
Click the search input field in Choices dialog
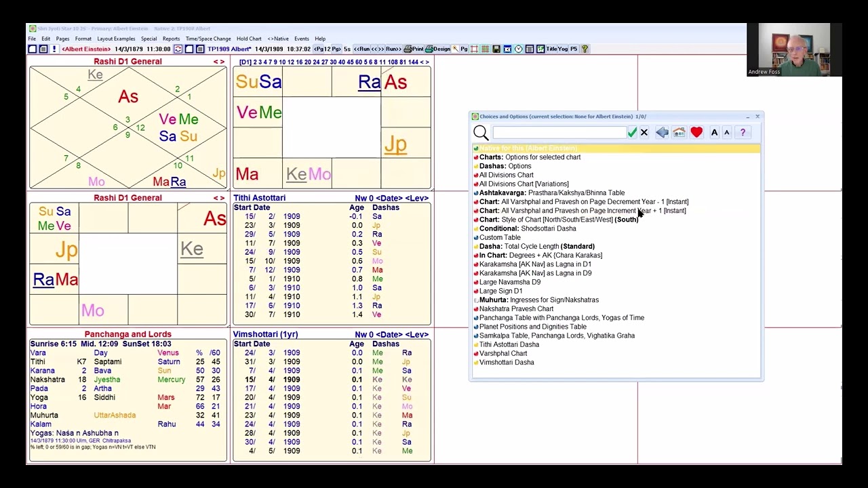tap(559, 133)
